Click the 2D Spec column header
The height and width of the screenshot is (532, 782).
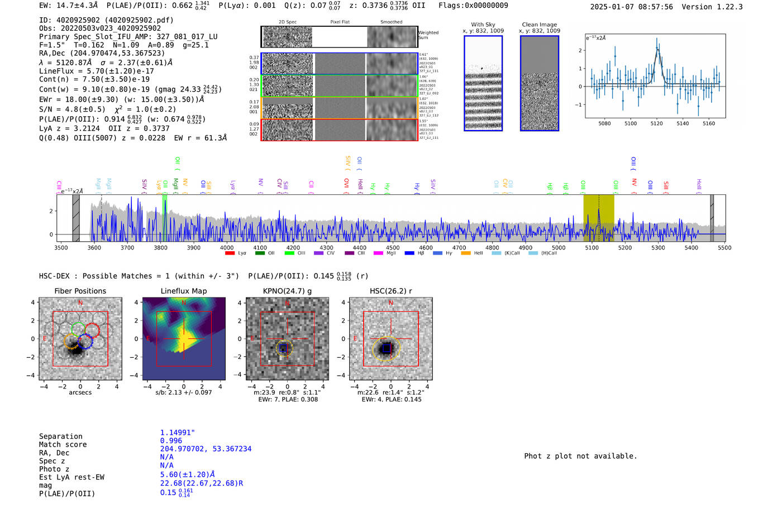click(288, 22)
